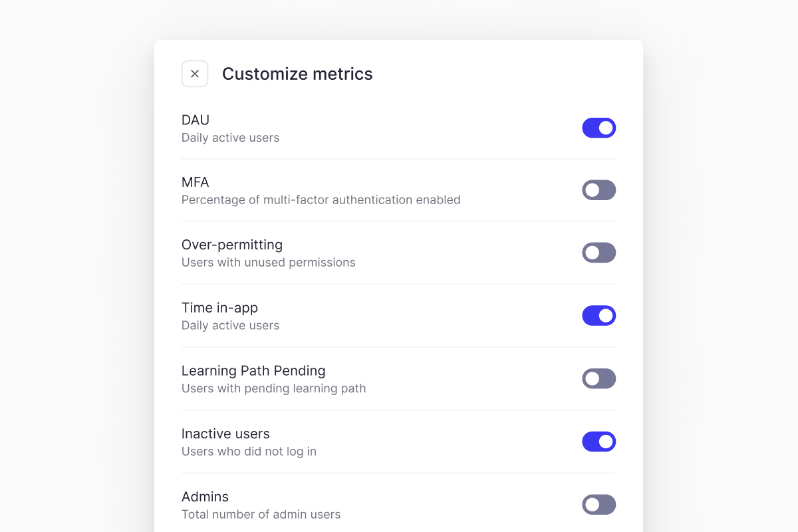Close the Customize metrics dialog
The width and height of the screenshot is (798, 532).
tap(195, 74)
